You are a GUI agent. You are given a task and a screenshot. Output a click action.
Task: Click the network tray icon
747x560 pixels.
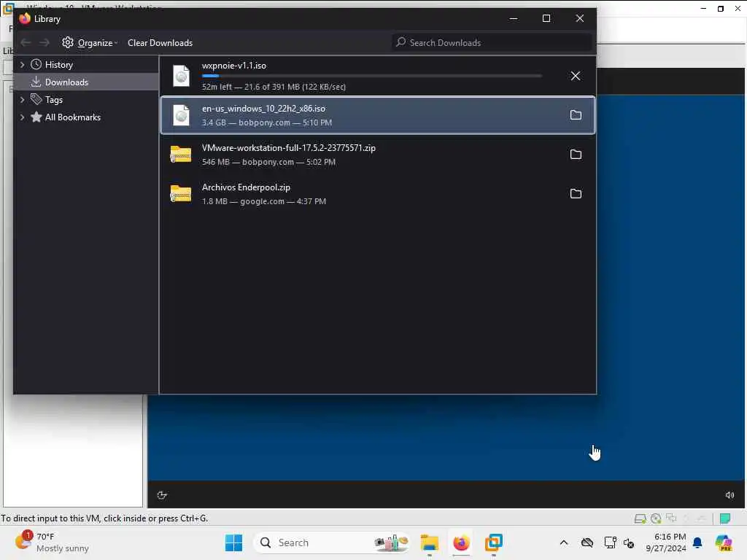610,542
